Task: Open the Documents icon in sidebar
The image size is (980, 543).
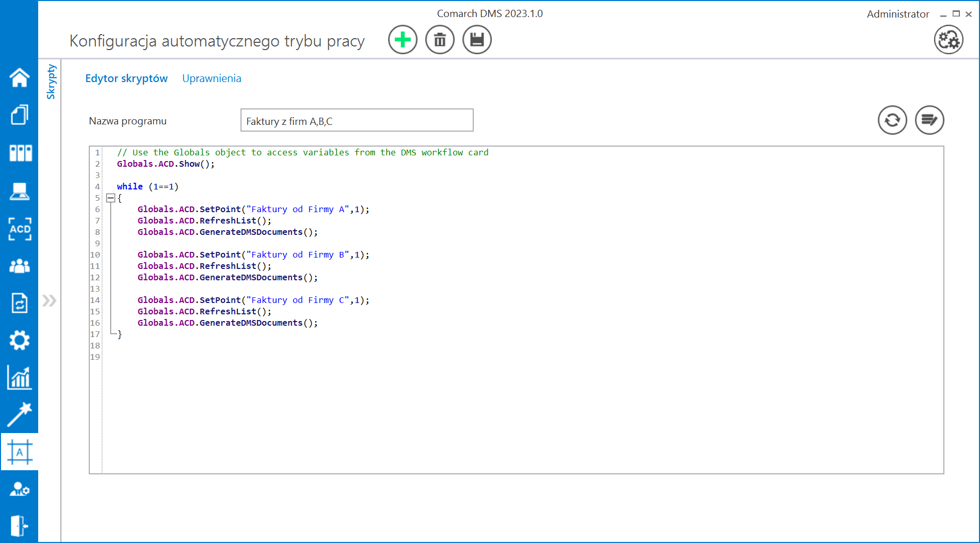Action: coord(20,115)
